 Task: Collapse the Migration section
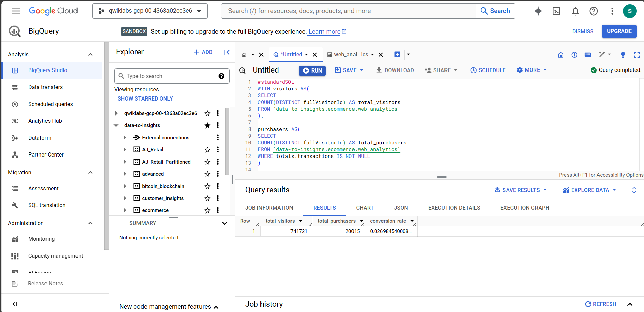(x=90, y=173)
